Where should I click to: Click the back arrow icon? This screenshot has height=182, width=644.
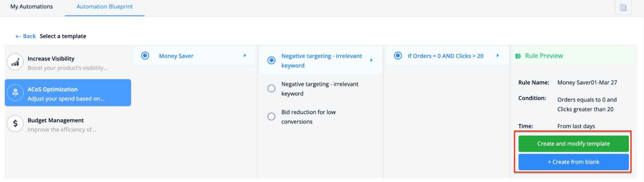[x=18, y=36]
